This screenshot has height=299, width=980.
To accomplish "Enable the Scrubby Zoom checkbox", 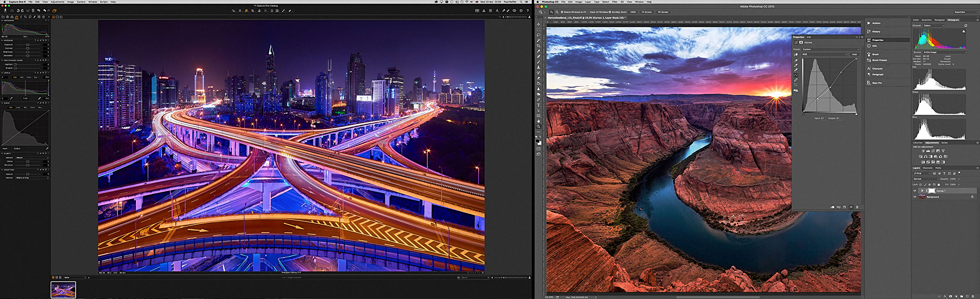I will click(610, 12).
